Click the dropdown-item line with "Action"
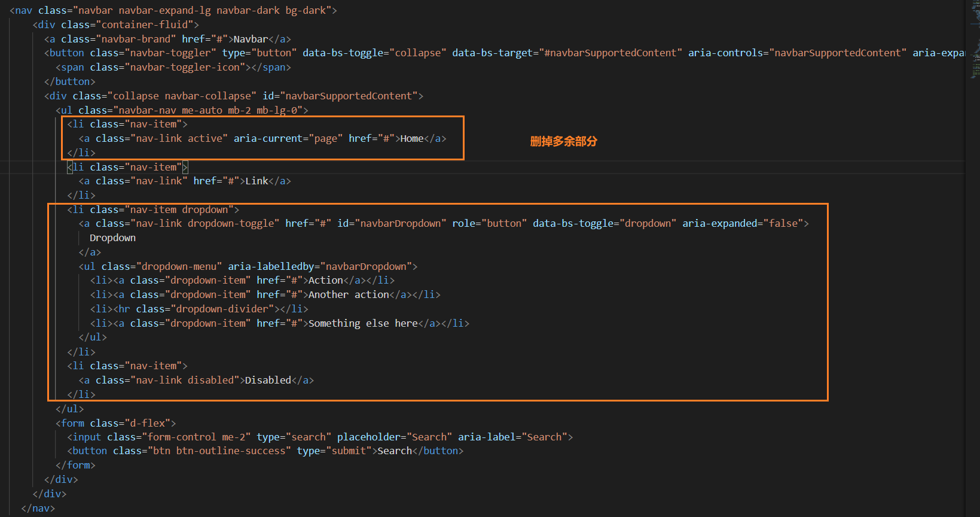The height and width of the screenshot is (517, 980). click(243, 280)
